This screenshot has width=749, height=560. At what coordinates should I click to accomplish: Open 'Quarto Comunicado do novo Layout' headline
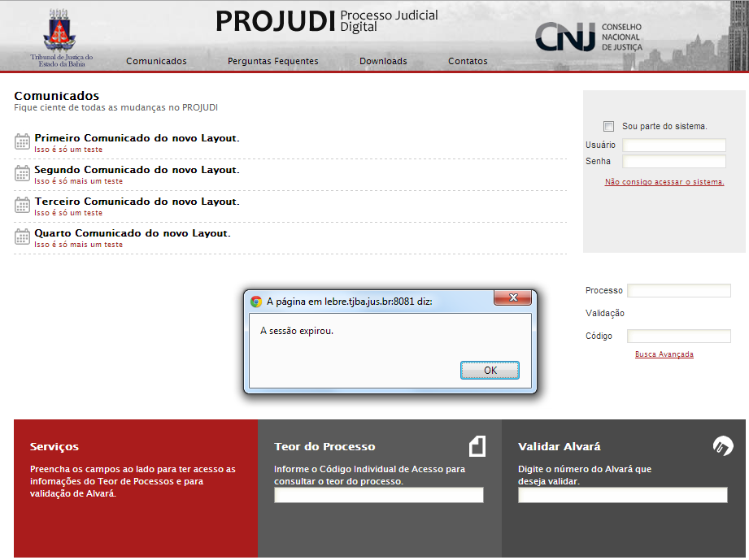click(x=133, y=233)
